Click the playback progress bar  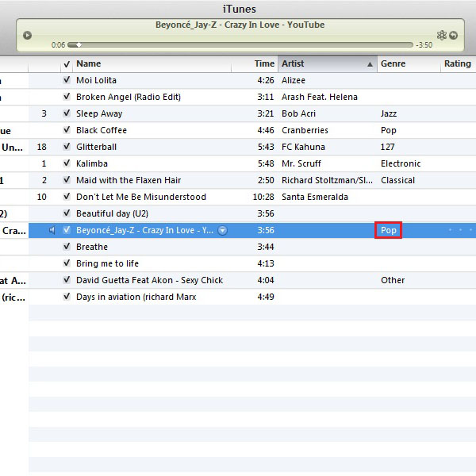coord(240,45)
